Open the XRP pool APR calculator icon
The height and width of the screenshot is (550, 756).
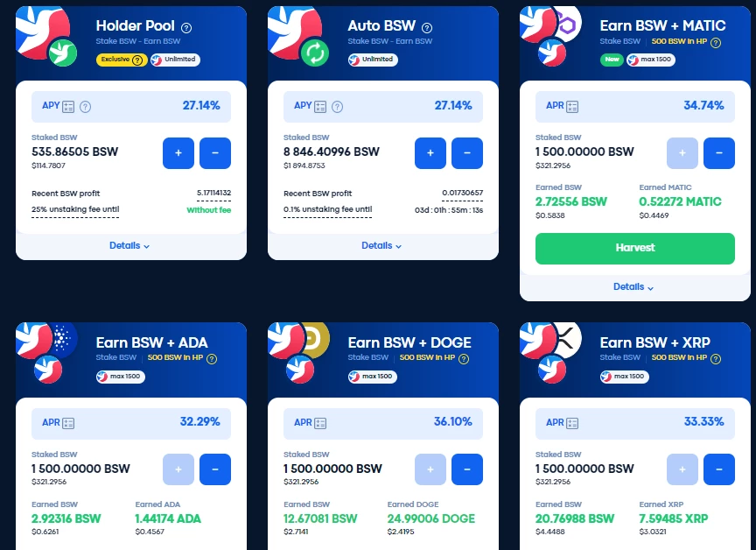point(572,423)
